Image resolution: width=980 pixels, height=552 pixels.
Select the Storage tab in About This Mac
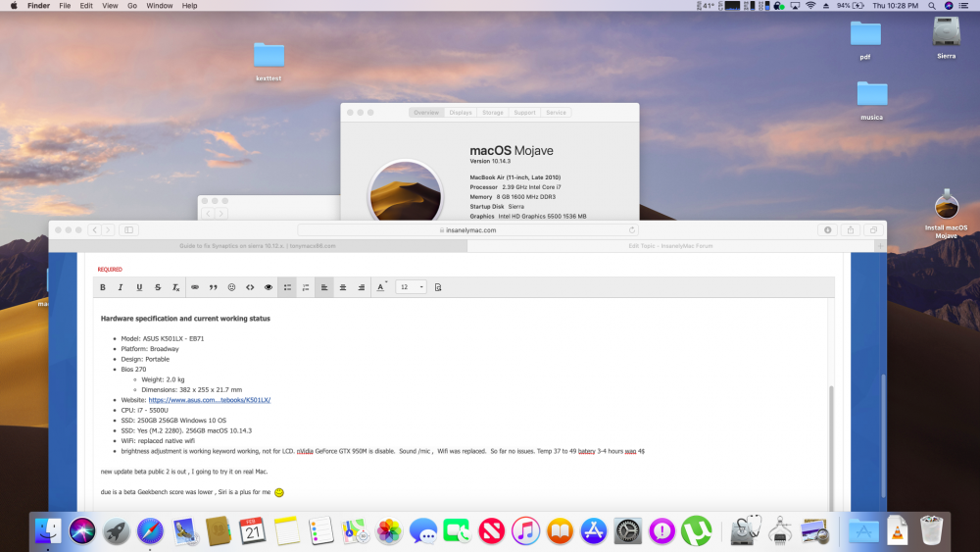[x=493, y=113]
